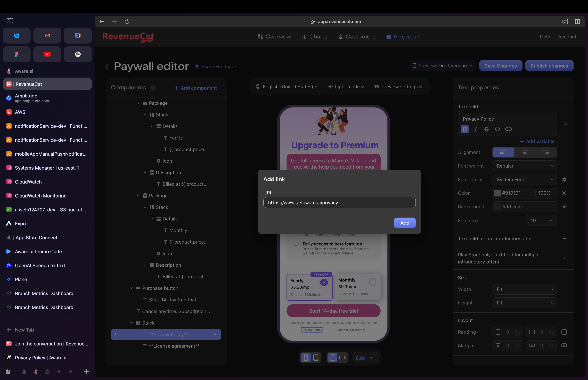This screenshot has width=588, height=380.
Task: Switch to App Store Connect tab
Action: point(47,237)
